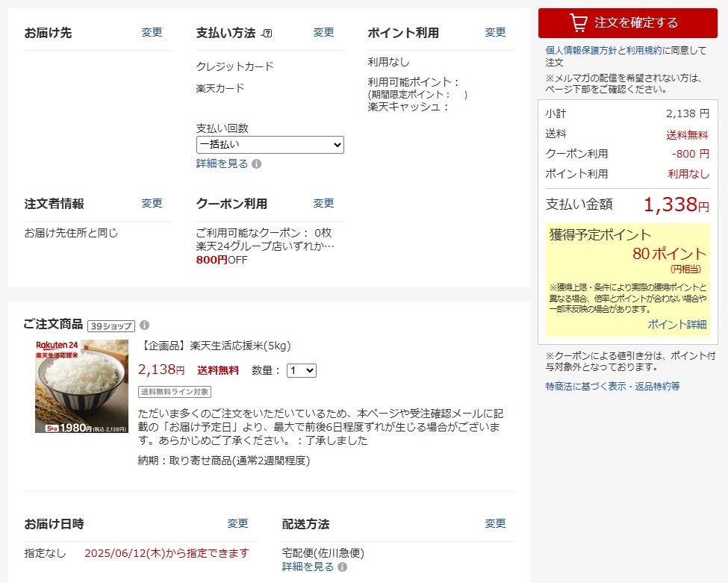Image resolution: width=728 pixels, height=583 pixels.
Task: Click 変更 link for 配送方法
Action: tap(495, 523)
